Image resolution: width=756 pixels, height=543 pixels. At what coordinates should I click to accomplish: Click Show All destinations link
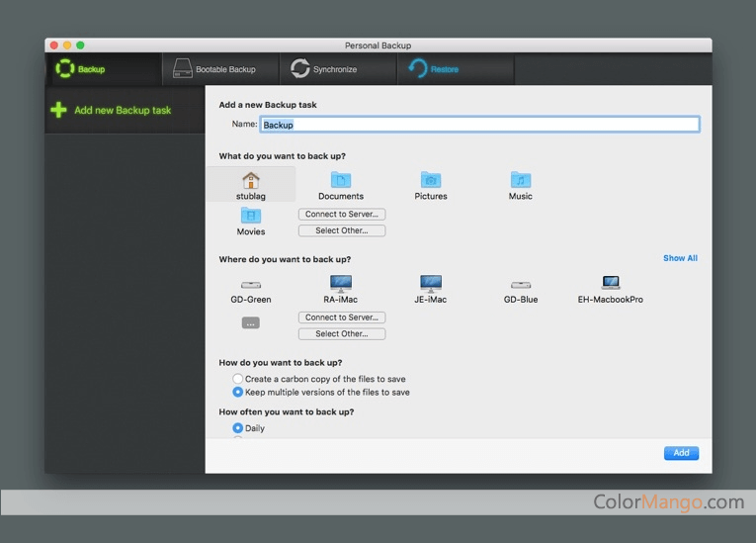(x=680, y=258)
